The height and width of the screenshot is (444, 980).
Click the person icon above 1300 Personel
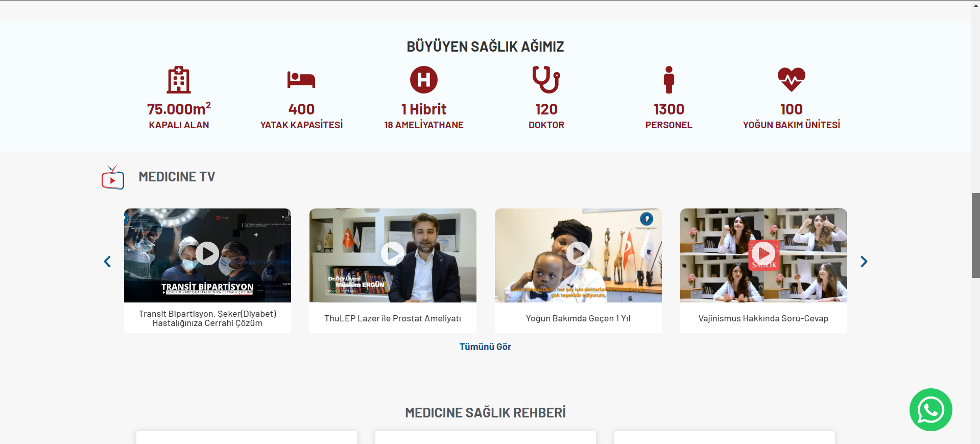coord(669,80)
